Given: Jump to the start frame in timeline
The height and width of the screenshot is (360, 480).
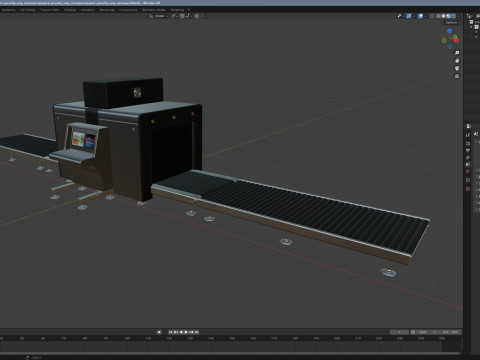Looking at the screenshot, I should 171,332.
